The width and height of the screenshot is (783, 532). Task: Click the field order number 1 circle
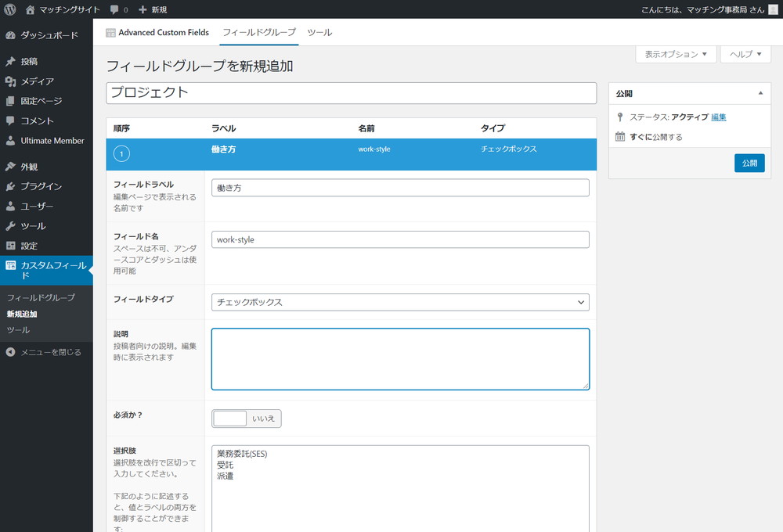(121, 153)
